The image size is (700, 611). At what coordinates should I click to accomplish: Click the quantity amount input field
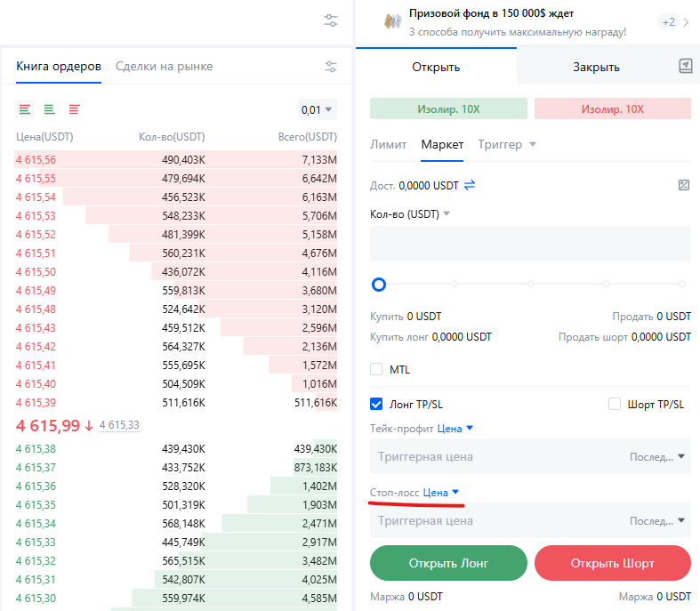pyautogui.click(x=530, y=243)
